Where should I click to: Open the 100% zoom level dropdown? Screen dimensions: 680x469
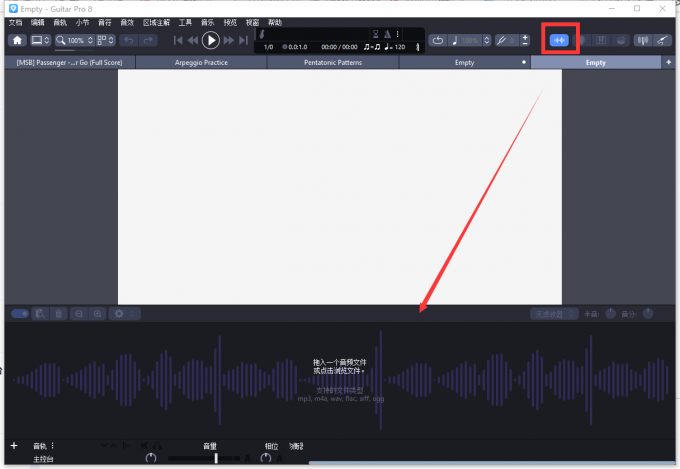point(75,40)
